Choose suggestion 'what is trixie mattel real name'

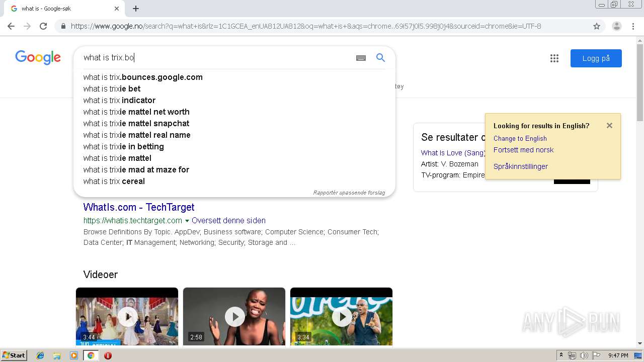coord(234,135)
